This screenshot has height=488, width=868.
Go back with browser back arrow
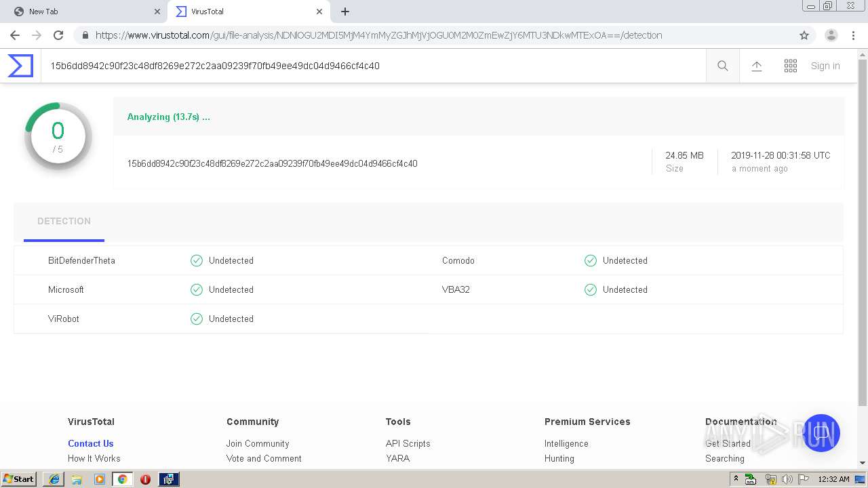15,35
